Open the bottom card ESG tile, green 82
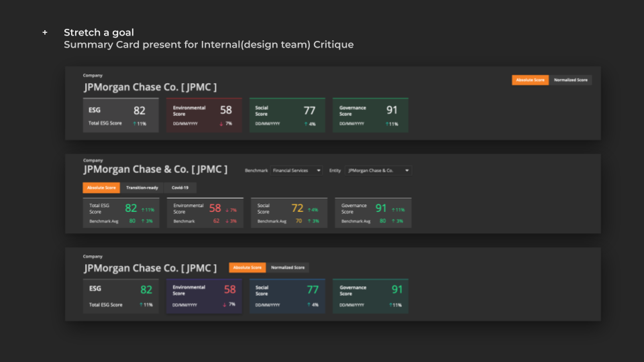The width and height of the screenshot is (644, 362). [x=121, y=296]
